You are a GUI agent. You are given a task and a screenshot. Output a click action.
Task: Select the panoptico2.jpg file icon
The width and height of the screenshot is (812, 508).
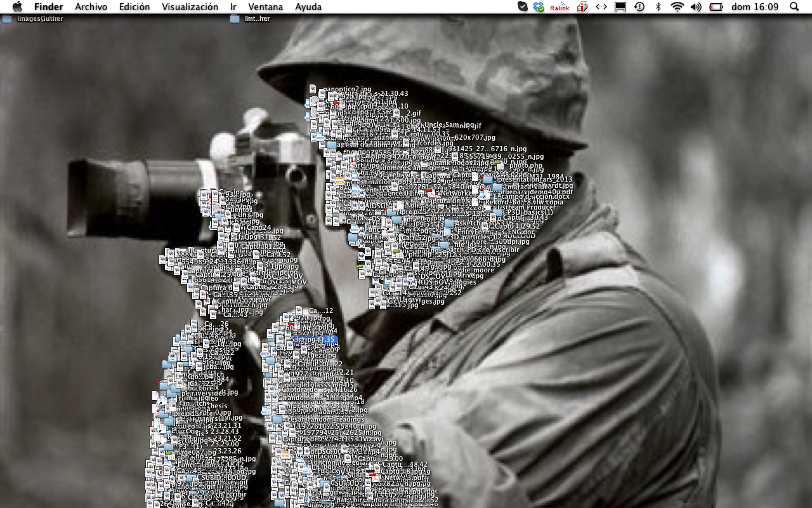(314, 88)
